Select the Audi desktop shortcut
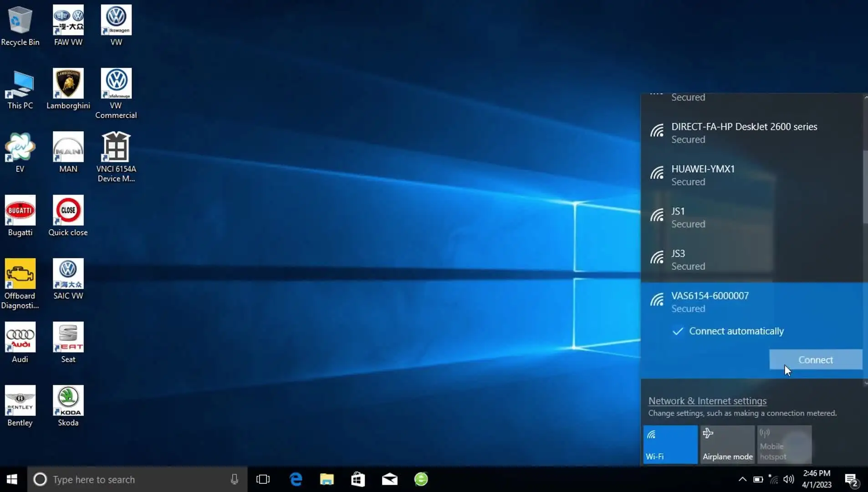868x492 pixels. click(20, 343)
